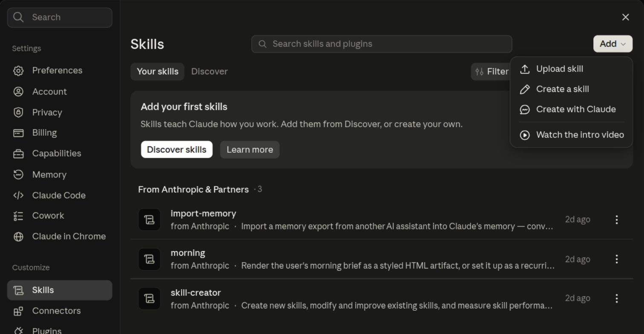Screen dimensions: 644x334
Task: Click the globe icon beside Claude in Chrome
Action: coord(18,237)
